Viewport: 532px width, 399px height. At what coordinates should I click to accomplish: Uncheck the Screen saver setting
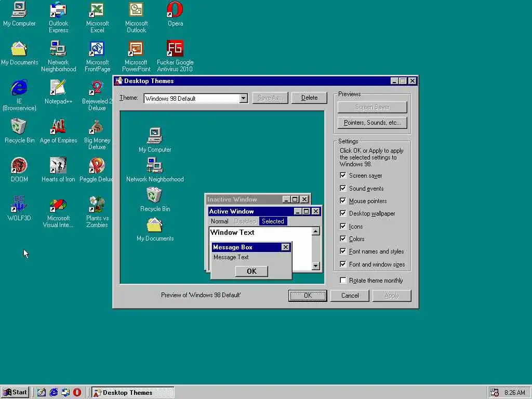tap(343, 176)
